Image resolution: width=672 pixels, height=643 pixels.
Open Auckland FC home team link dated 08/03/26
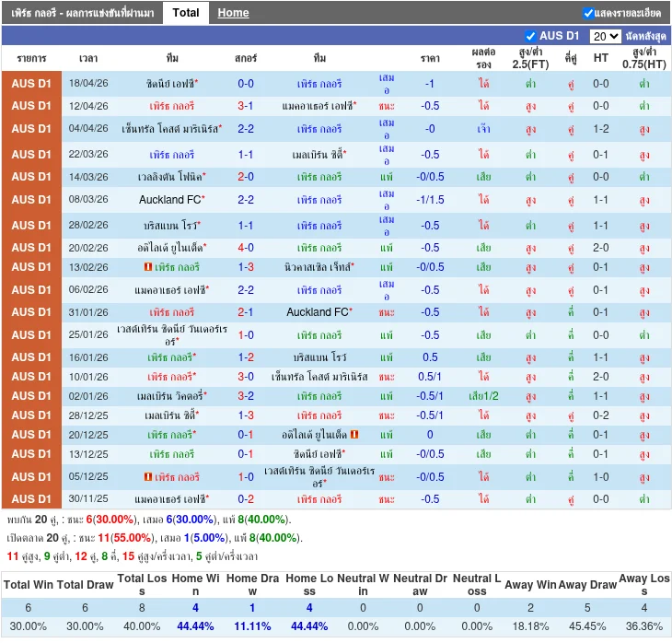pos(170,200)
